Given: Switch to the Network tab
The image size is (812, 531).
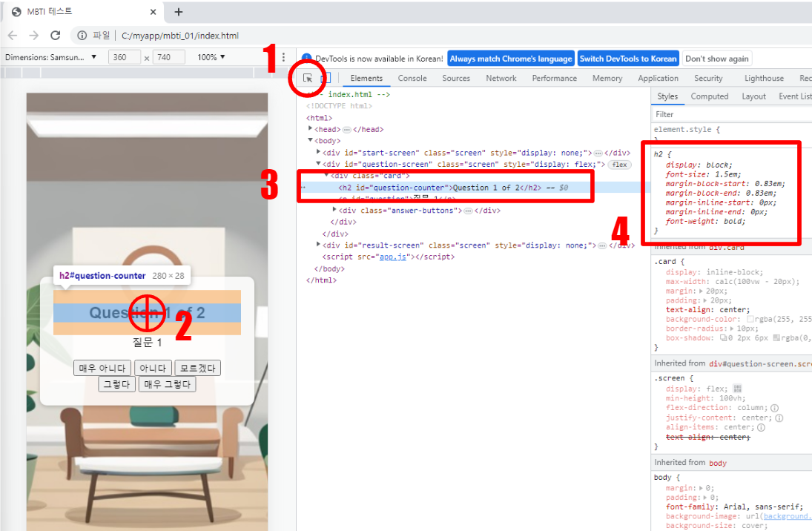Looking at the screenshot, I should point(501,78).
